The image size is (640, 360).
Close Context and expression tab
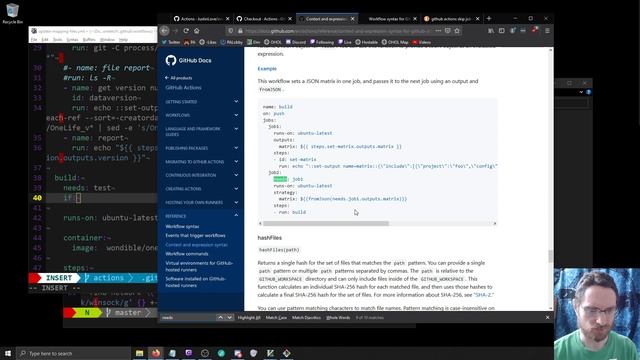click(353, 19)
